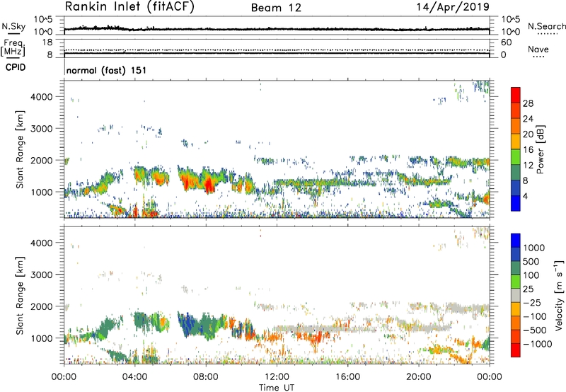Screen dimensions: 566x392
Task: Select the "normal (fast) 151" mode text
Action: pos(107,70)
